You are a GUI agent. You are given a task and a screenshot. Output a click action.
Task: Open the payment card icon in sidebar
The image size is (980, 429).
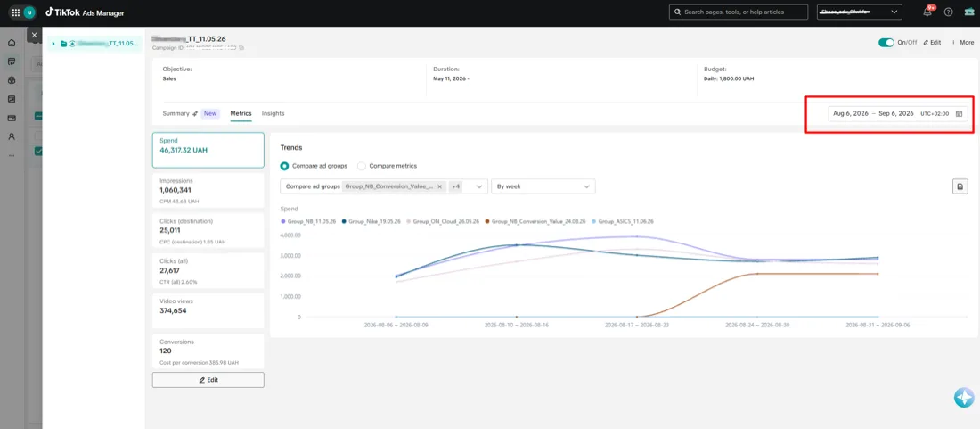coord(12,118)
